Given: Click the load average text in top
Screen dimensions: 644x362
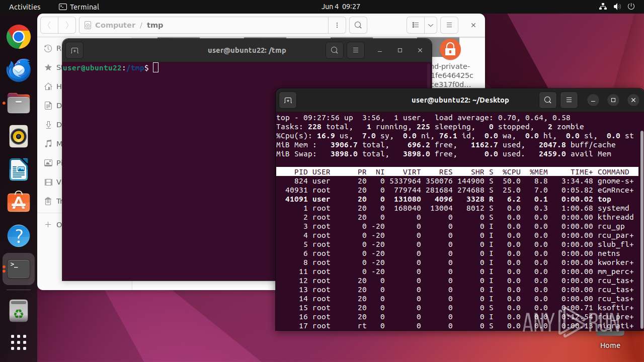Looking at the screenshot, I should point(503,118).
